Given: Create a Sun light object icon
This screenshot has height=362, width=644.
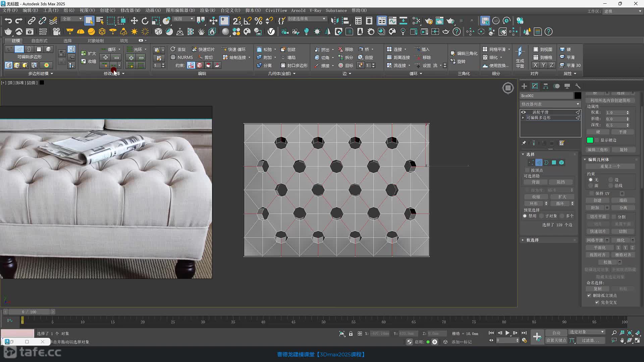Looking at the screenshot, I should 134,32.
